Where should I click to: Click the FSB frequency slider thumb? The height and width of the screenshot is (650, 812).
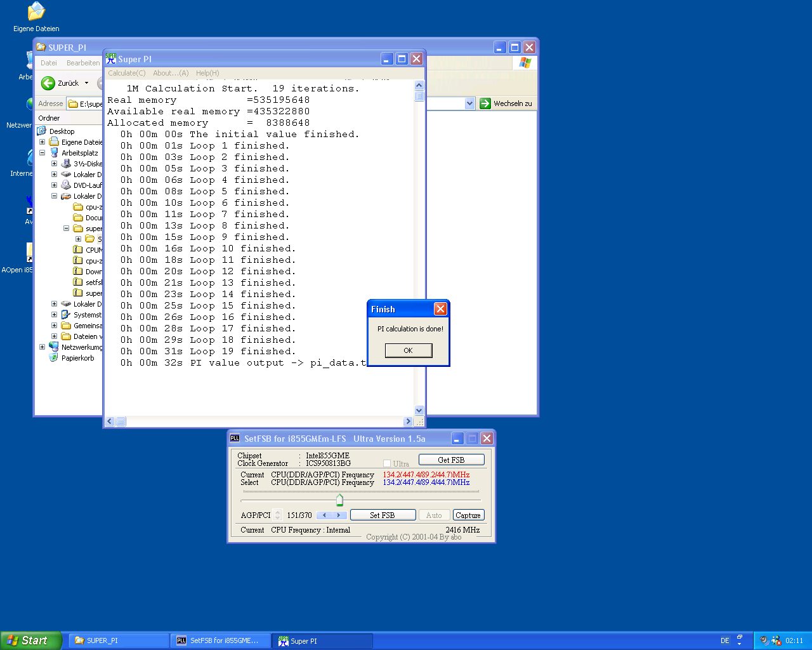tap(339, 500)
